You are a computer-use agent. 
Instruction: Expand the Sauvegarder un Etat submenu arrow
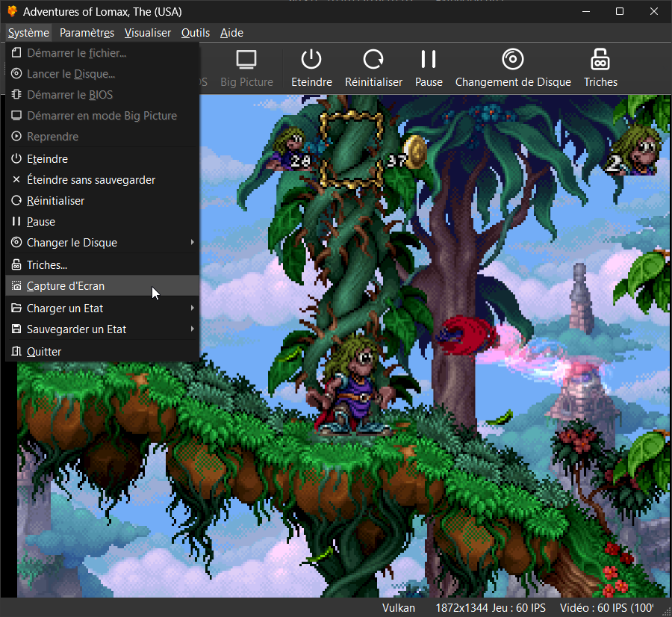(193, 329)
